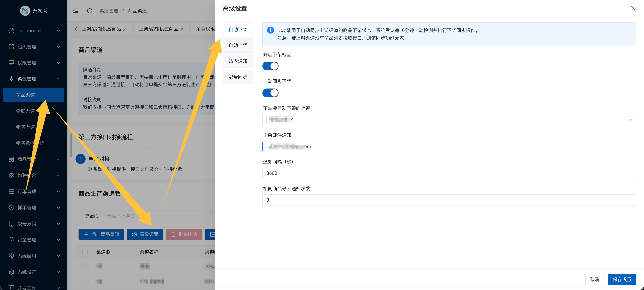Check the select-all checkbox in the table header

pos(85,252)
